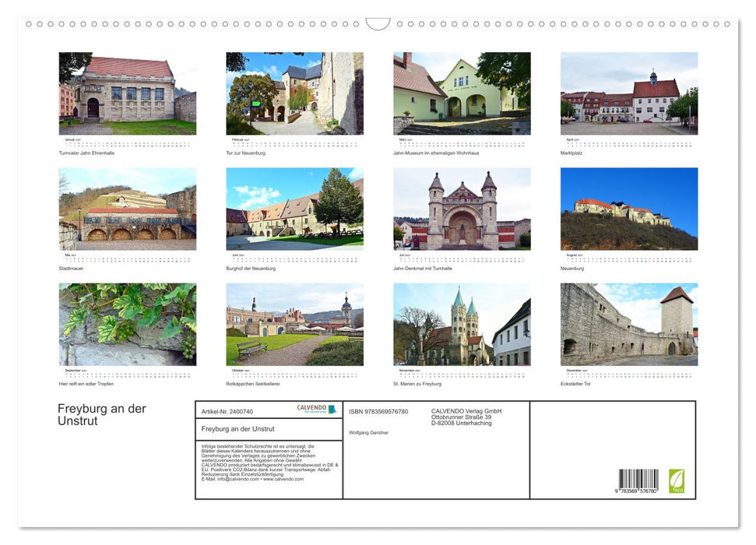Click the caption 'Tor zur Neuenburg'
Screen dimensions: 756x545
pyautogui.click(x=246, y=153)
